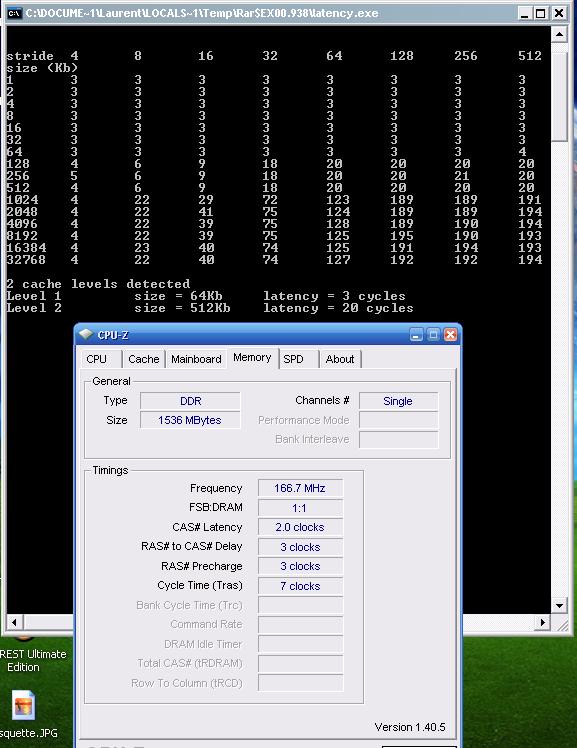Click the 16384 row label in console
Viewport: 577px width, 748px height.
[26, 248]
